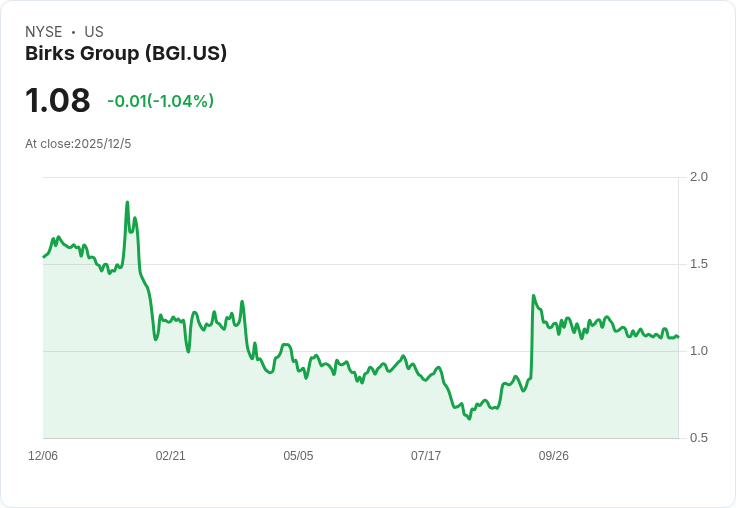Click the 1.0 y-axis label
736x508 pixels.
(x=699, y=351)
